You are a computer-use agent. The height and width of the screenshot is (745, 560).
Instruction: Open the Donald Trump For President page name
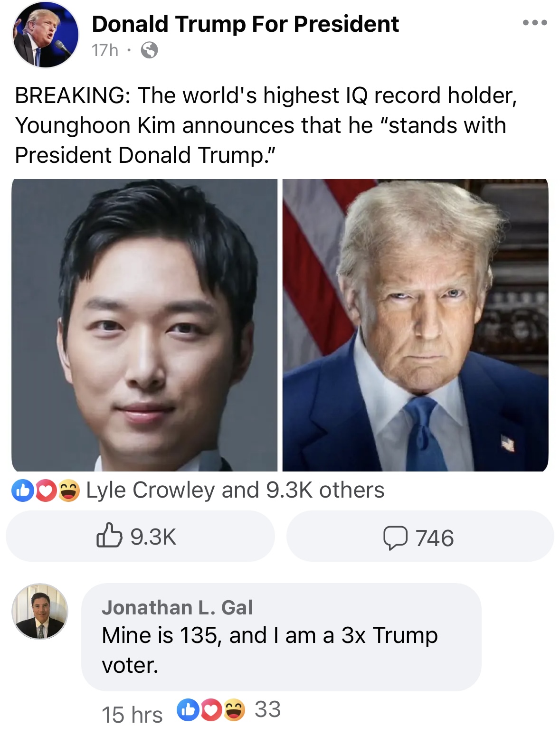tap(245, 24)
